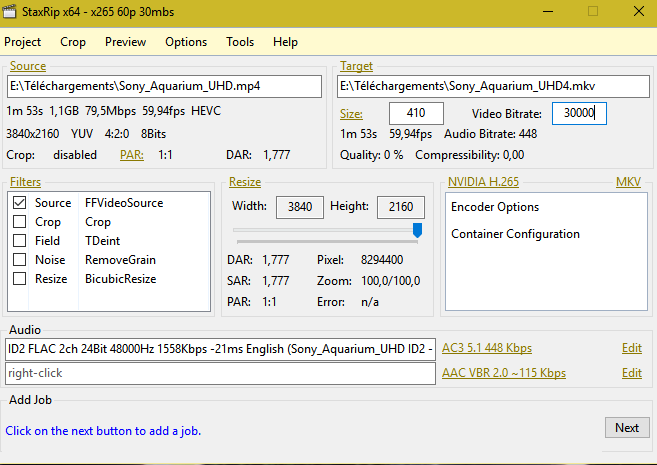Open the Project menu

click(x=23, y=42)
